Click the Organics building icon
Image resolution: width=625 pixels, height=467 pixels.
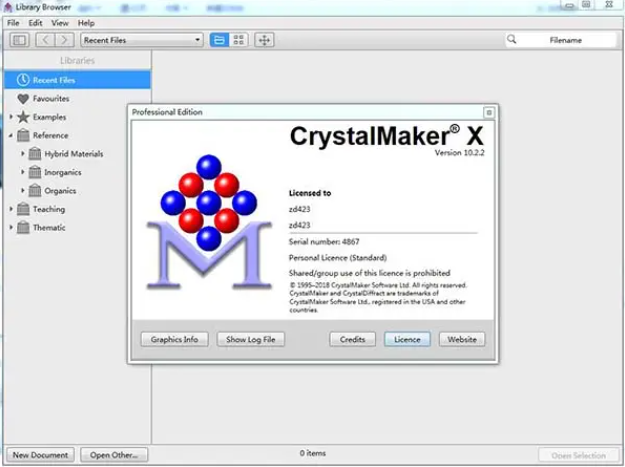tap(35, 190)
